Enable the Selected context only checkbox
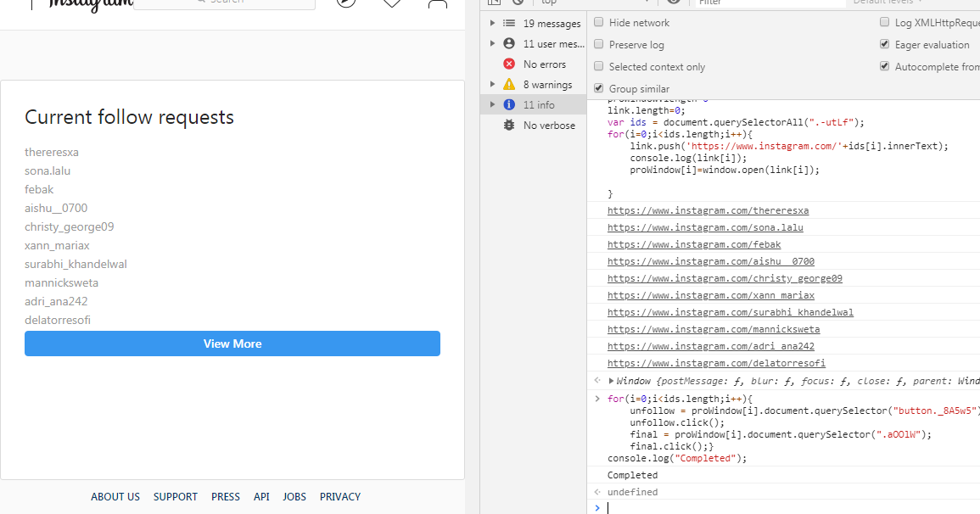This screenshot has width=980, height=514. tap(599, 66)
